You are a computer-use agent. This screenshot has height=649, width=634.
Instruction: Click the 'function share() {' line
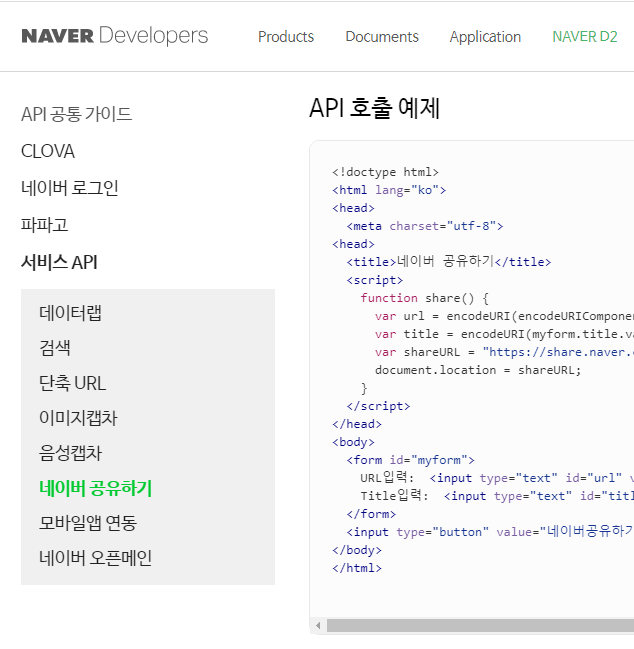pos(425,298)
